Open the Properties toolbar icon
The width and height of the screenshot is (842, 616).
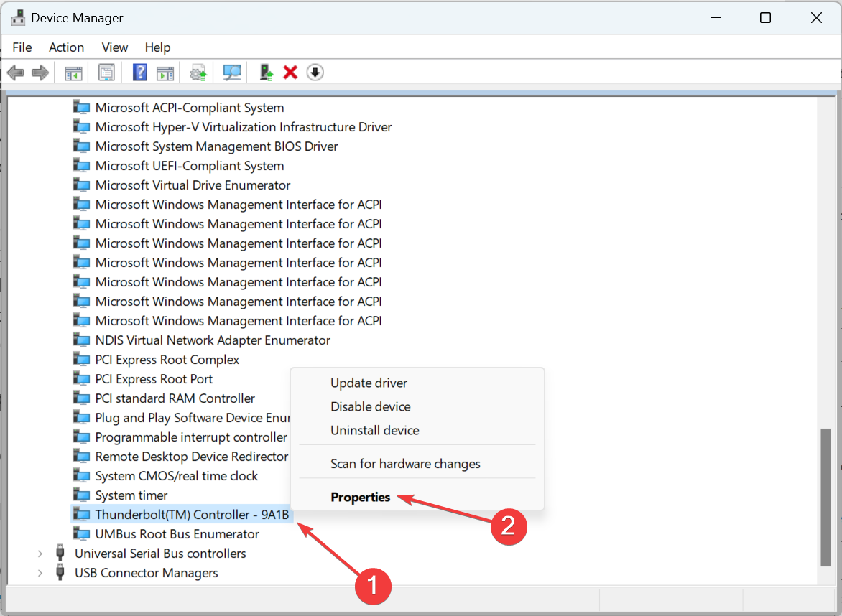coord(106,73)
